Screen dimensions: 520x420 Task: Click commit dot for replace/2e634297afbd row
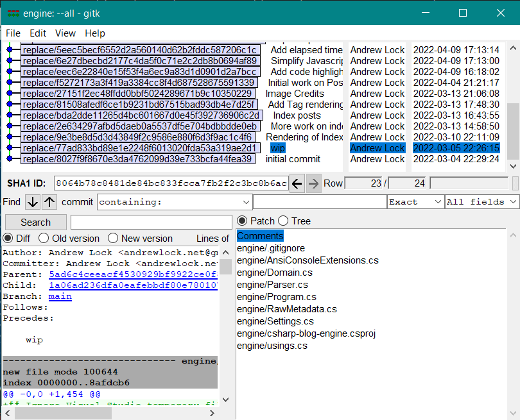coord(10,126)
